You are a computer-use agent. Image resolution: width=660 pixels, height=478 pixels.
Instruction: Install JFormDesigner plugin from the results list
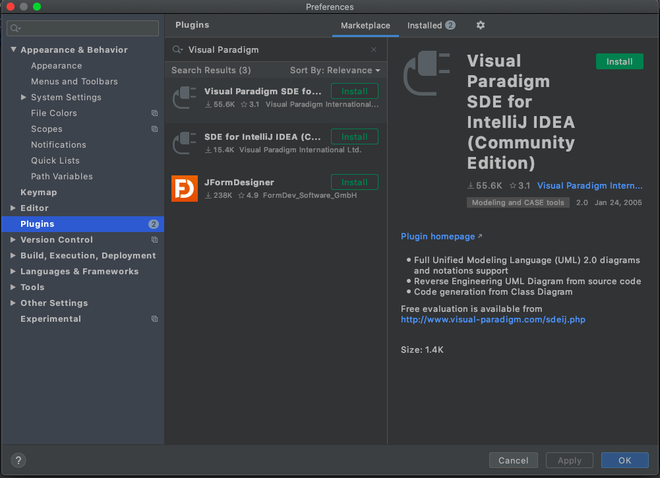(x=354, y=182)
